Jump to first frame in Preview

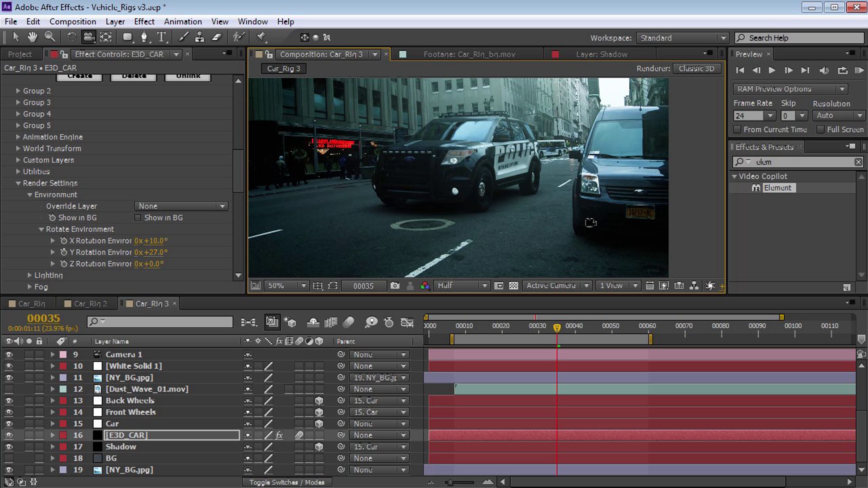pyautogui.click(x=740, y=70)
